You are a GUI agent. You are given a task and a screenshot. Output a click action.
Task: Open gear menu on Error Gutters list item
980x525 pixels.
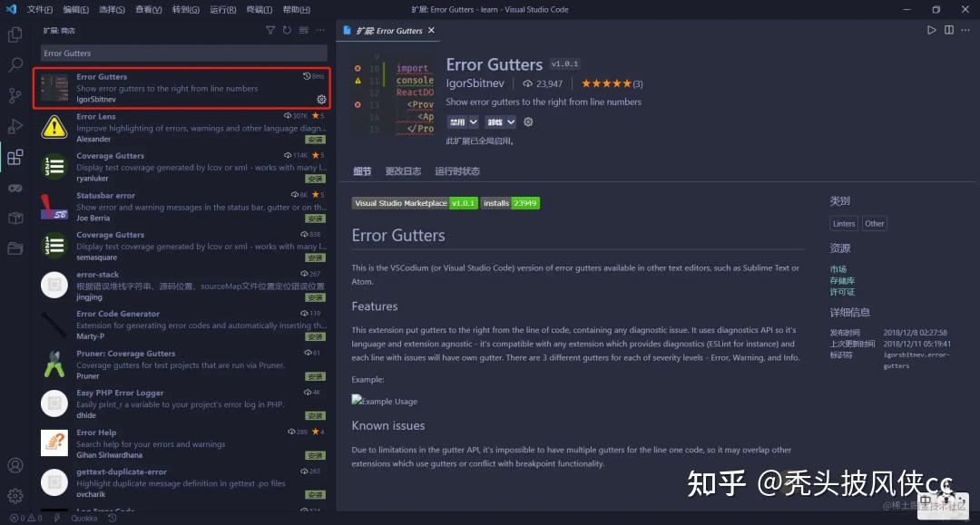pos(321,99)
